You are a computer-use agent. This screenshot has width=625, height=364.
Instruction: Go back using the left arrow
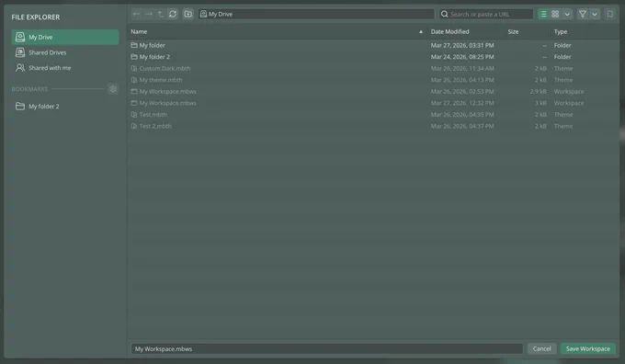(136, 14)
